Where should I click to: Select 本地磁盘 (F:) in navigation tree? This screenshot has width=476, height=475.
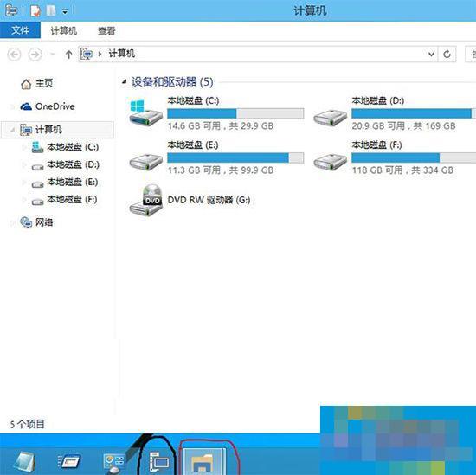coord(72,199)
